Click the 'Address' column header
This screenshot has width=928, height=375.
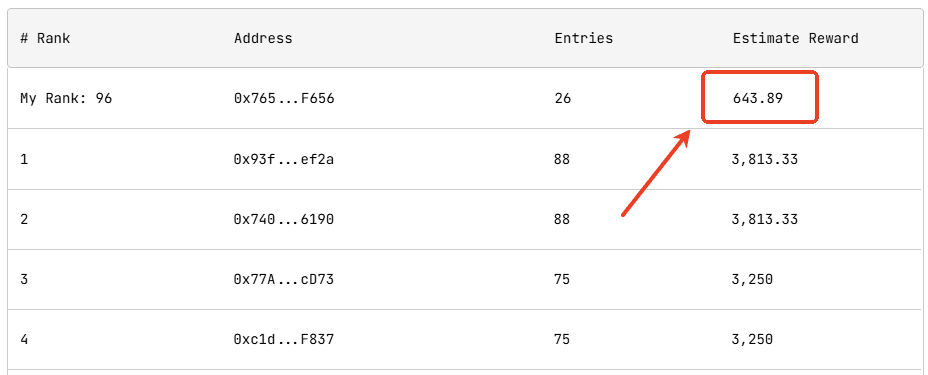tap(263, 38)
